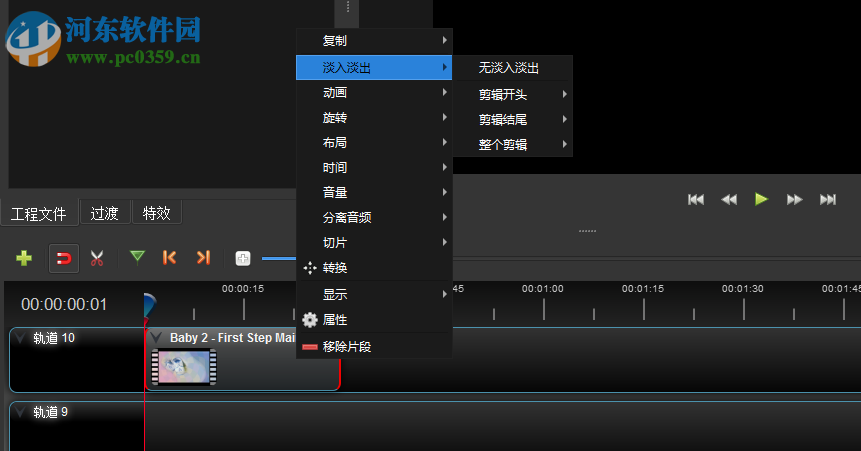The height and width of the screenshot is (451, 861).
Task: Click the vertical dotted handle at the panel top
Action: tap(348, 7)
